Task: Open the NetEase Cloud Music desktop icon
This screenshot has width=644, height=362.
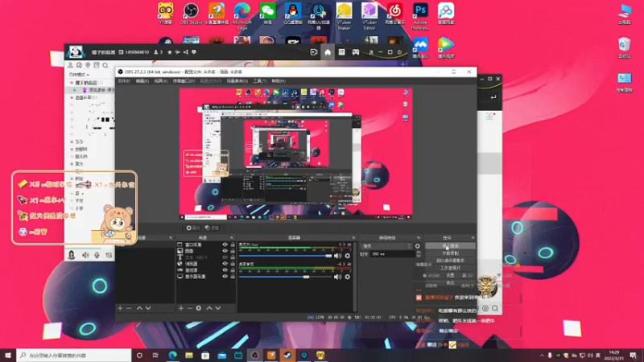Action: 394,14
